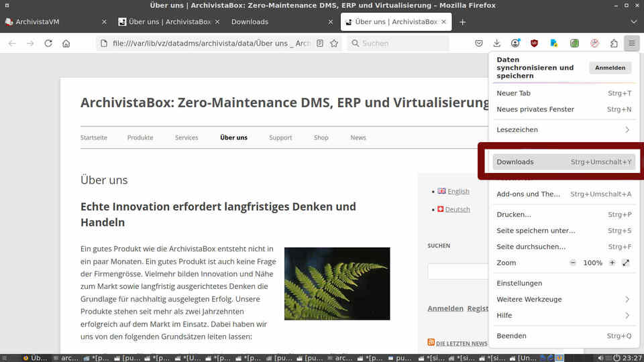Viewport: 644px width, 362px height.
Task: Choose Neues privates Fenster
Action: (563, 109)
